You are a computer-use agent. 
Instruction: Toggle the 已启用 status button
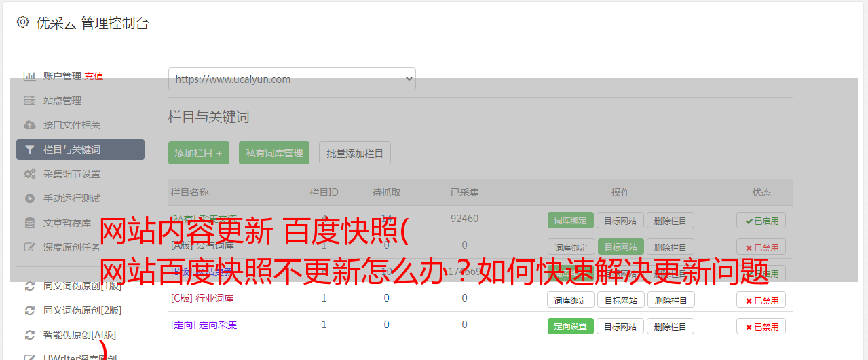[x=761, y=220]
